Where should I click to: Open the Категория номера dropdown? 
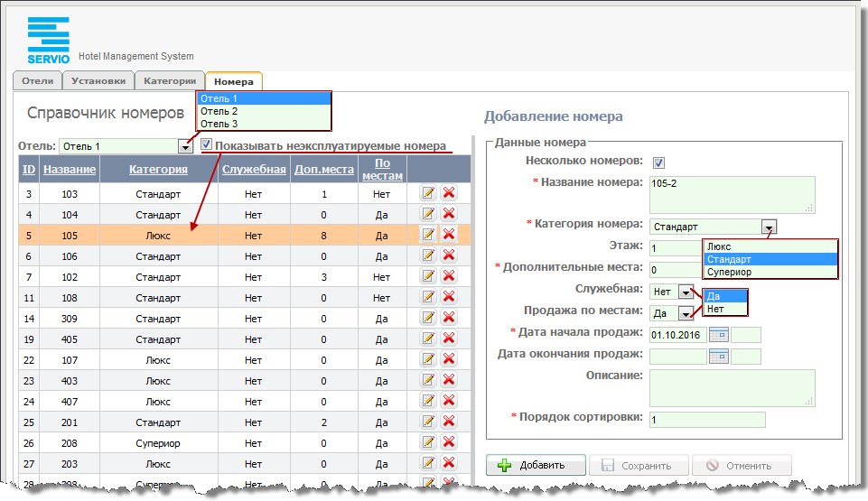768,227
